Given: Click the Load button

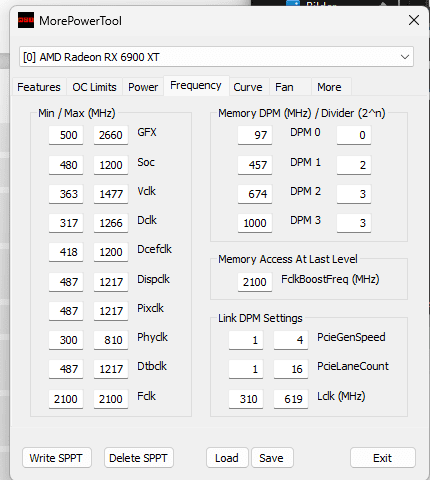Looking at the screenshot, I should [227, 458].
